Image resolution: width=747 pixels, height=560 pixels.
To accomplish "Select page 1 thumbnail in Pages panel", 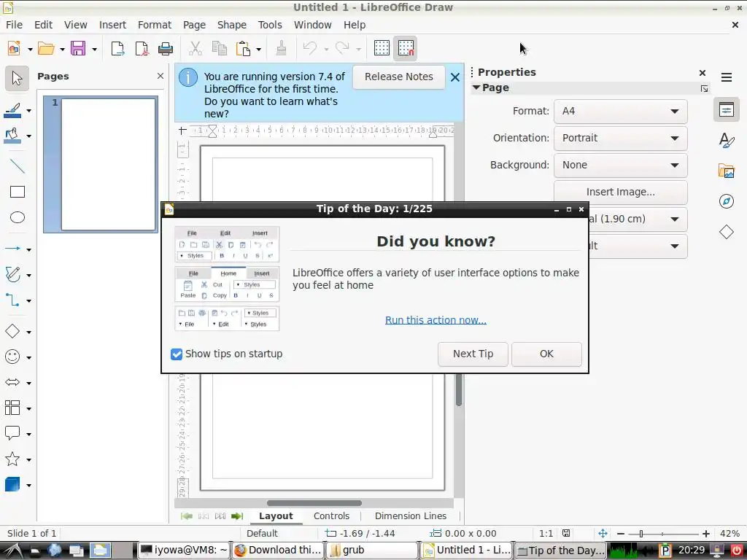I will pos(101,164).
